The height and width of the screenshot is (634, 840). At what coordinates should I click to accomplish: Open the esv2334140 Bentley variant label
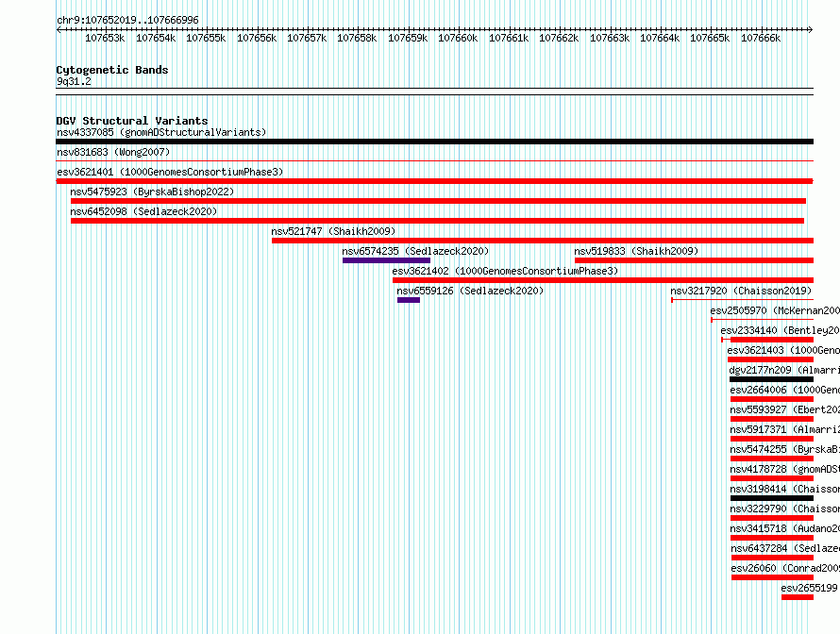pos(780,330)
